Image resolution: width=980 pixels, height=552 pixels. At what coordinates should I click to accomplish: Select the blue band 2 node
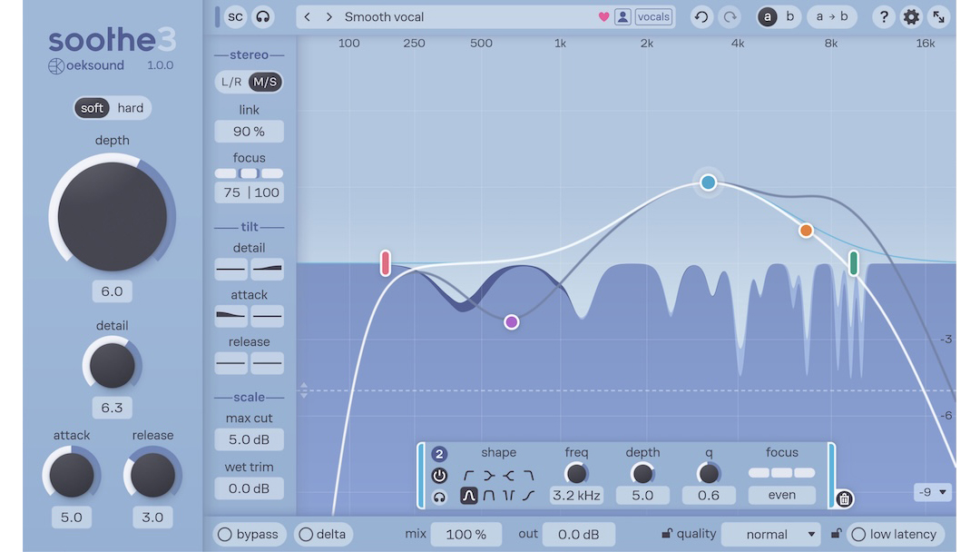point(708,182)
